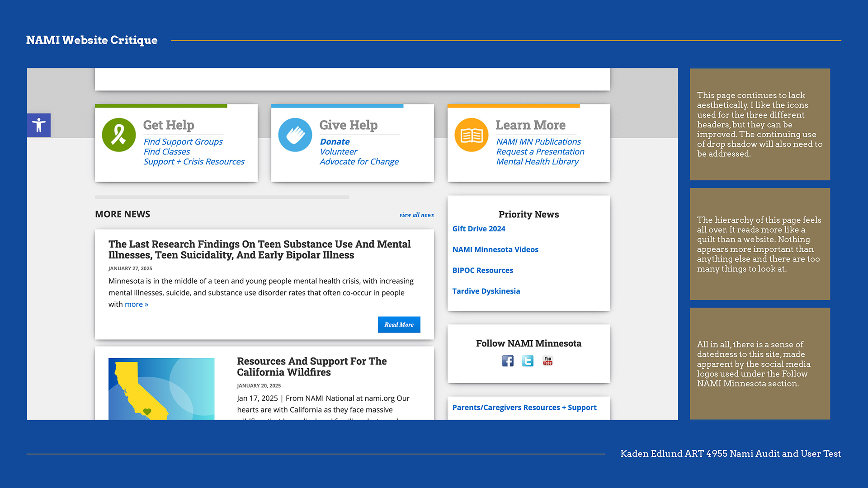The width and height of the screenshot is (868, 488).
Task: Click the critique note about drop shadow
Action: click(760, 124)
